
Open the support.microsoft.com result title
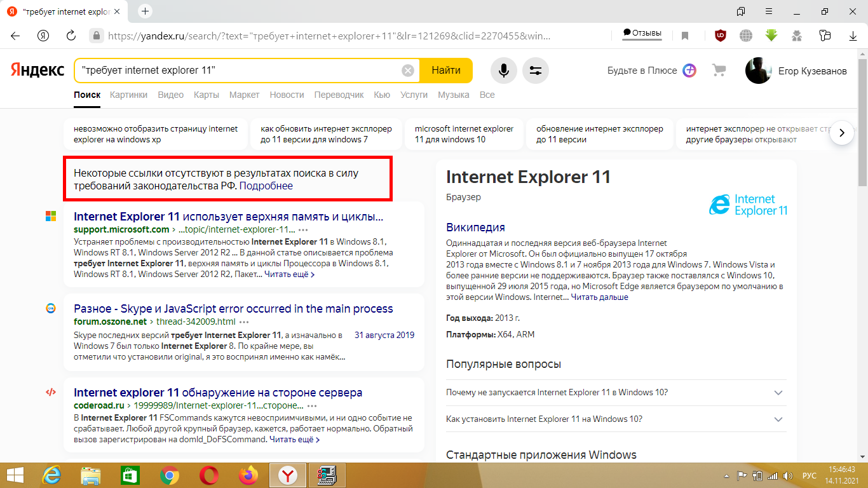tap(229, 217)
